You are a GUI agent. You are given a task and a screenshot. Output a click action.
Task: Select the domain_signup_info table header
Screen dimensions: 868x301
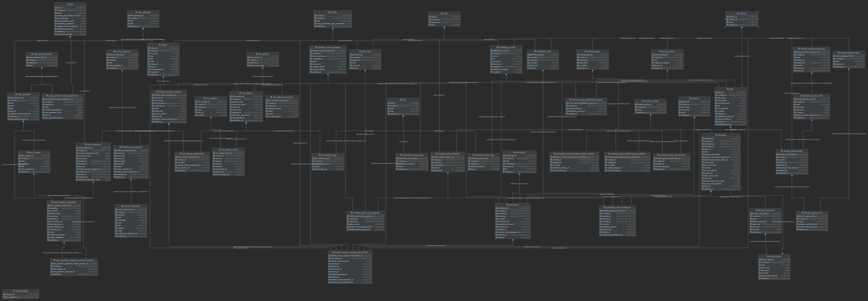812,213
